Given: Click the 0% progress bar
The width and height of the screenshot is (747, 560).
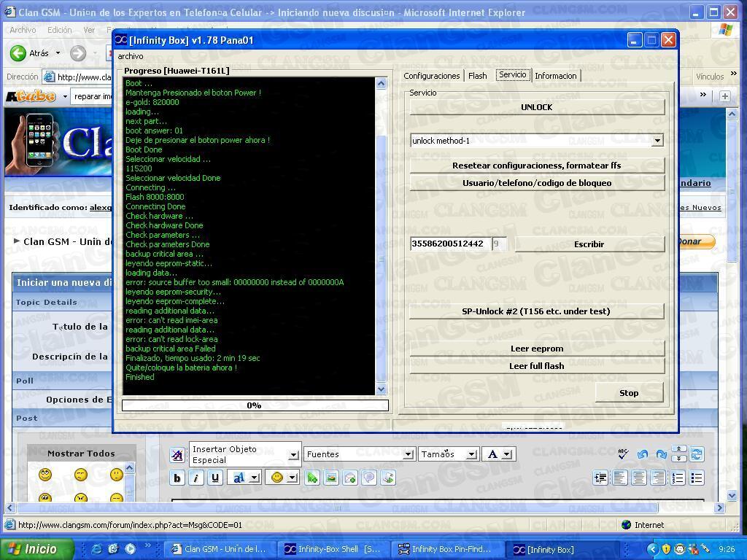Looking at the screenshot, I should tap(255, 405).
